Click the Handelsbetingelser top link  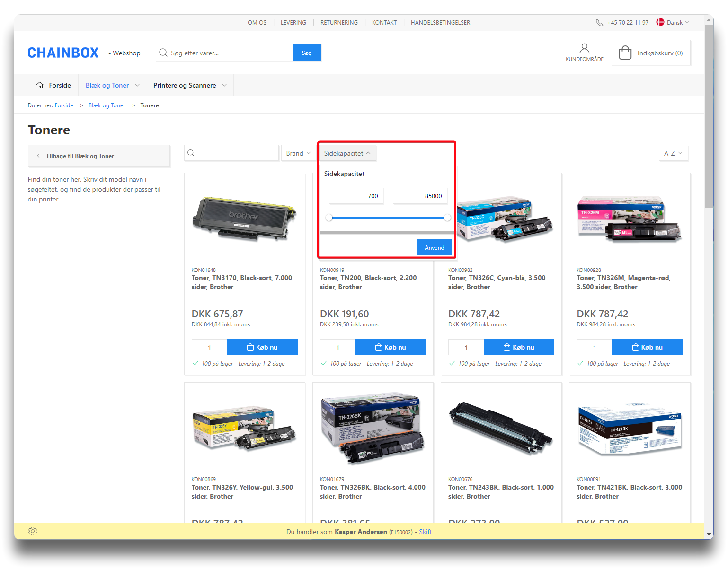click(440, 23)
